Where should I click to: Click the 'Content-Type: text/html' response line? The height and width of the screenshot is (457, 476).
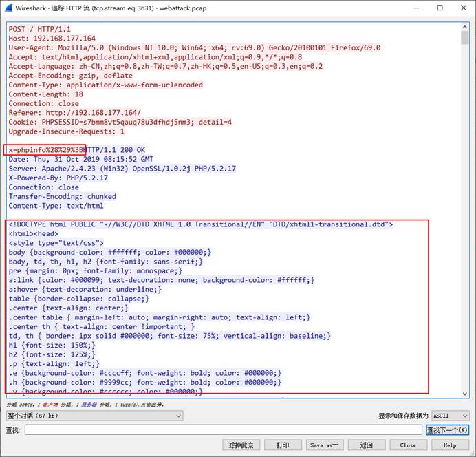56,206
